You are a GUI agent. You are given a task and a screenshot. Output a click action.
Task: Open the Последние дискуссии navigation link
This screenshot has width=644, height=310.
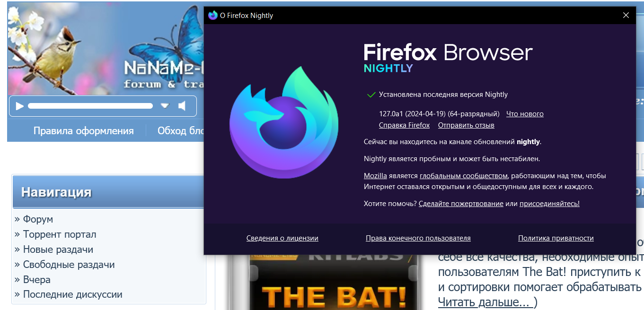pyautogui.click(x=73, y=294)
